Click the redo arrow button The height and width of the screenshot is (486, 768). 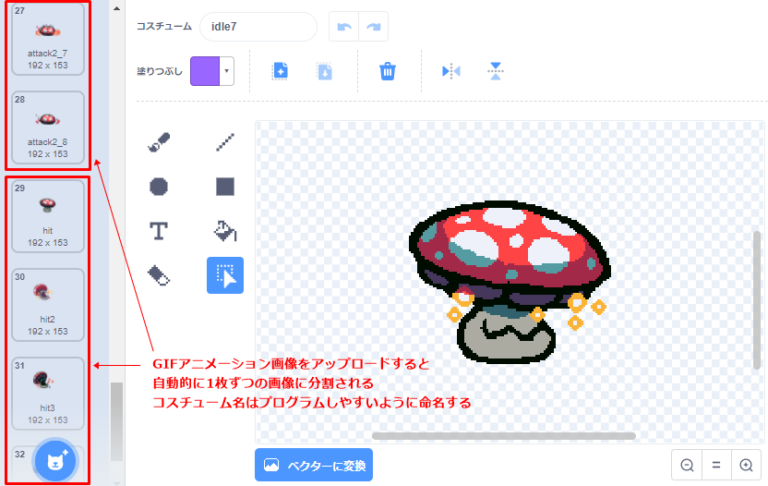[374, 26]
